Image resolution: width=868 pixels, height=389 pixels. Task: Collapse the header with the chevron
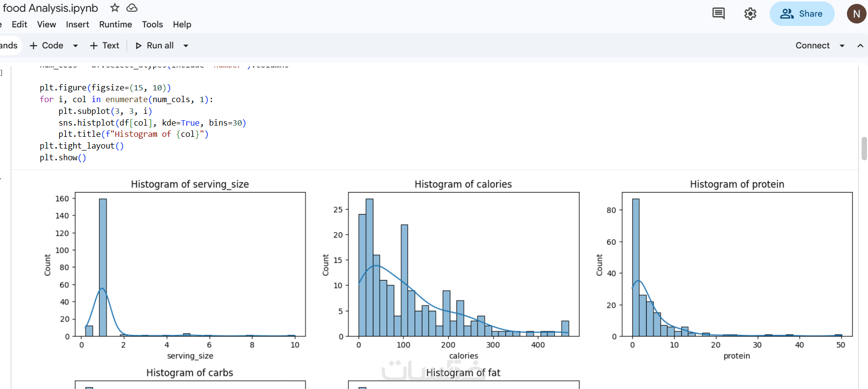pos(860,45)
